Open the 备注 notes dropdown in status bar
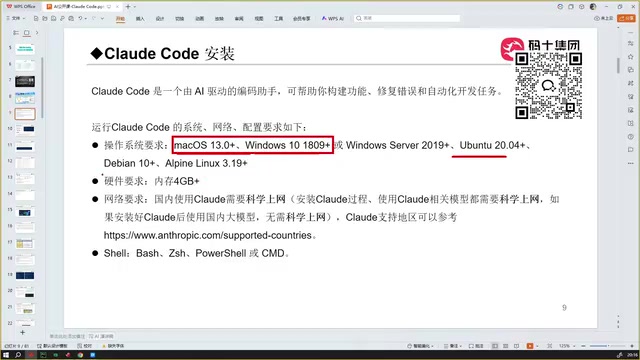The image size is (640, 360). click(x=453, y=346)
